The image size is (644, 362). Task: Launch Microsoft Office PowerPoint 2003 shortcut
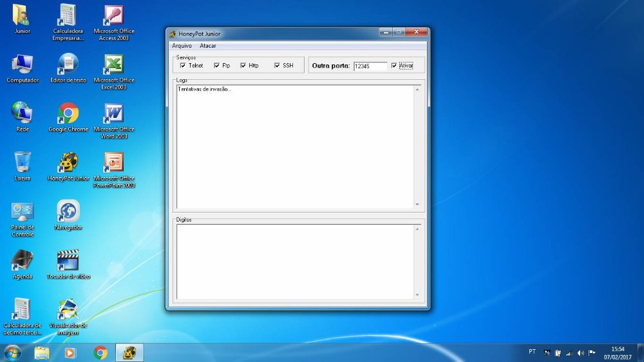tap(114, 163)
